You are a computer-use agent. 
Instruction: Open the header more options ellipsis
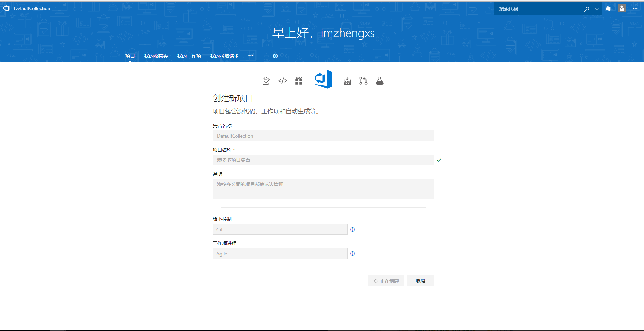pyautogui.click(x=635, y=8)
